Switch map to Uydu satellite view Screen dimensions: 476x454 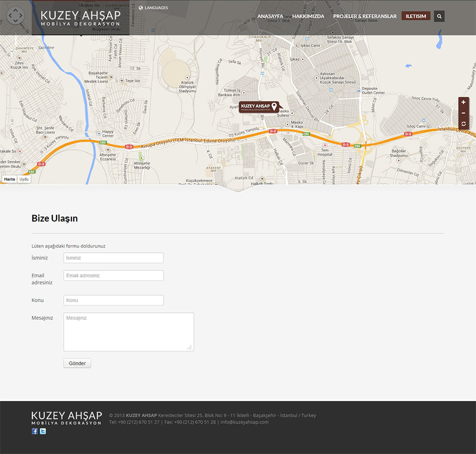point(24,179)
